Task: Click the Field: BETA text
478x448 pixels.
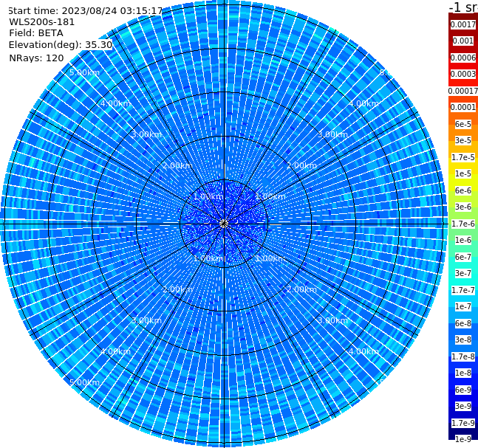Action: click(x=36, y=33)
